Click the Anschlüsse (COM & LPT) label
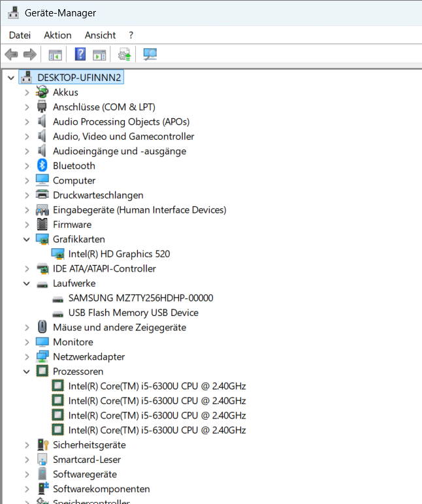The height and width of the screenshot is (504, 422). click(104, 107)
